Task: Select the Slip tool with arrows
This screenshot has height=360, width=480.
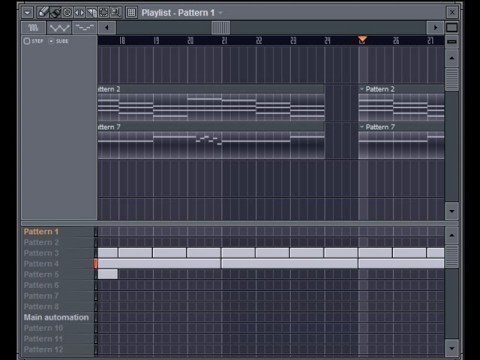Action: [x=79, y=13]
